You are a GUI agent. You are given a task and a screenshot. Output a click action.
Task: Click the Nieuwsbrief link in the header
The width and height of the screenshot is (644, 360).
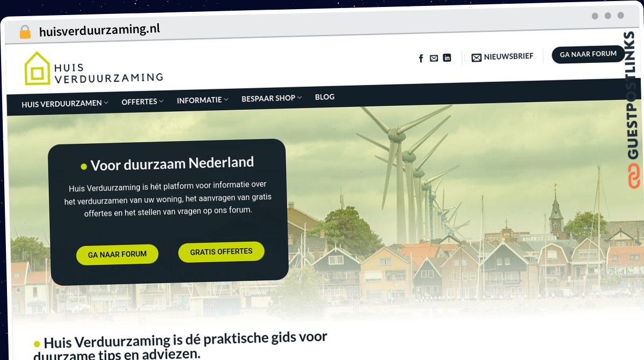pos(508,56)
